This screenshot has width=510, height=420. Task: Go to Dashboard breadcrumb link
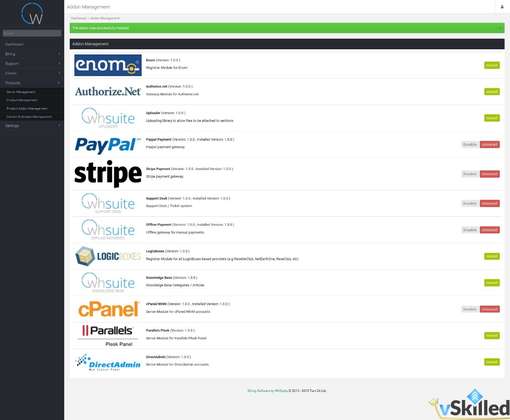[79, 18]
